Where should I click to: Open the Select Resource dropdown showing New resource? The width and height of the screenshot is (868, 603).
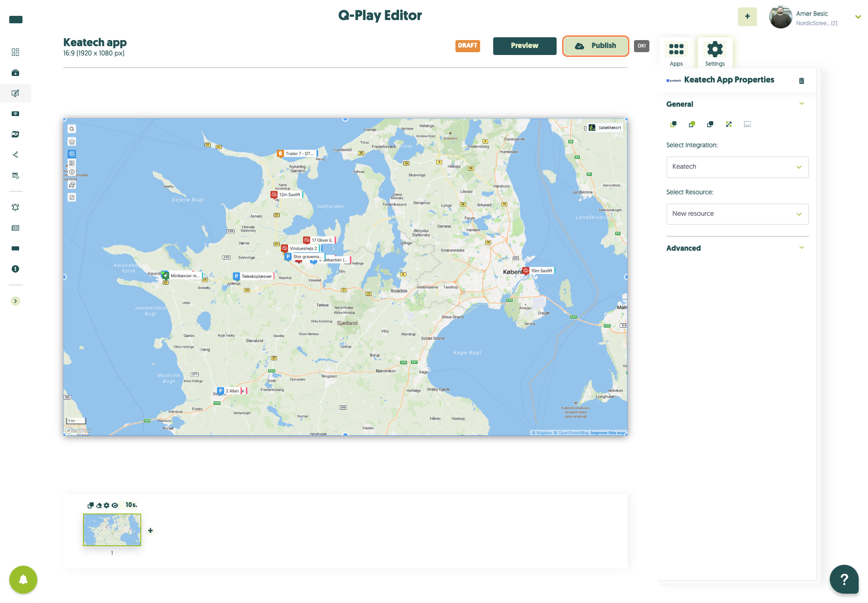[737, 214]
